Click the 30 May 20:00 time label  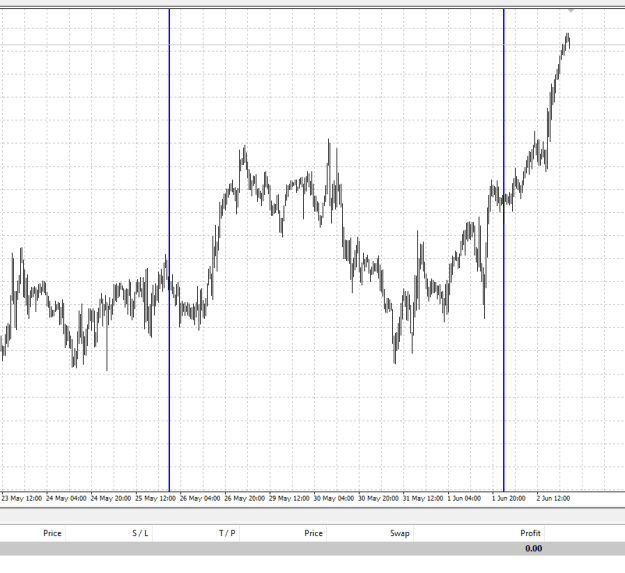click(x=378, y=498)
